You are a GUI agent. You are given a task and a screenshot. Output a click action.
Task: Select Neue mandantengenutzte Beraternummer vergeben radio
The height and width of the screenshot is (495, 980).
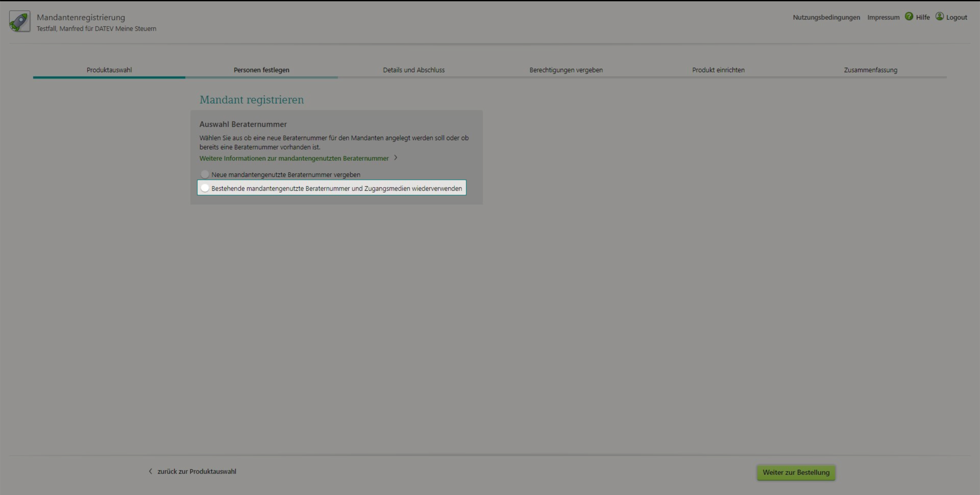pos(205,174)
